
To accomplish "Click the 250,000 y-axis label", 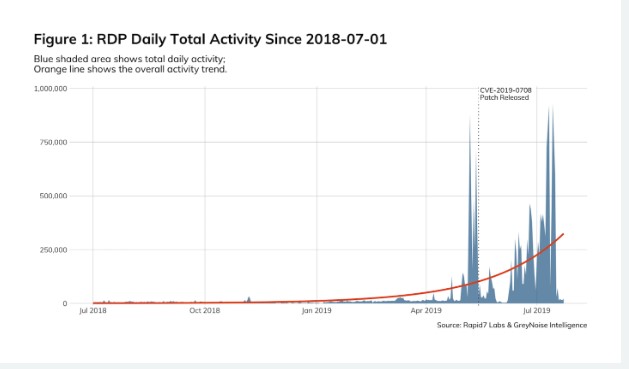I will [x=53, y=249].
